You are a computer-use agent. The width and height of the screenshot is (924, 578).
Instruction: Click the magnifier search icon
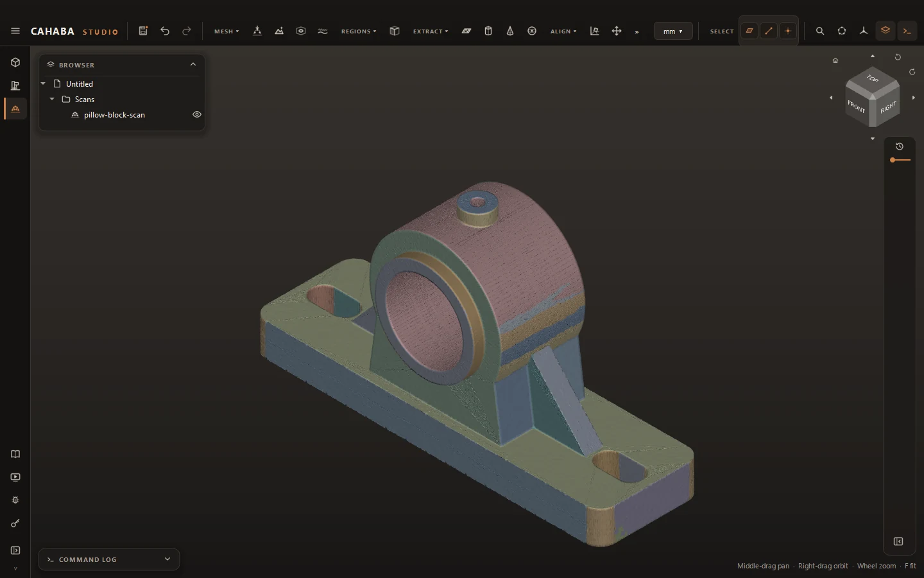(820, 31)
